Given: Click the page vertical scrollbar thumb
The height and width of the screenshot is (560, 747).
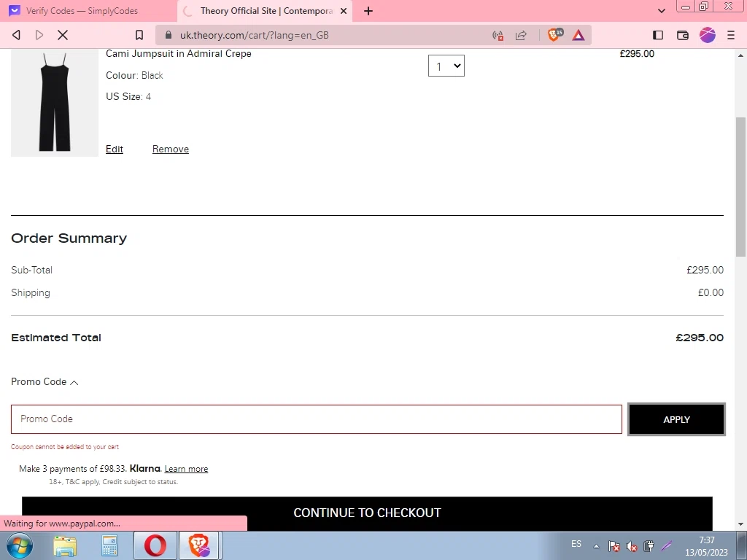Looking at the screenshot, I should click(741, 187).
